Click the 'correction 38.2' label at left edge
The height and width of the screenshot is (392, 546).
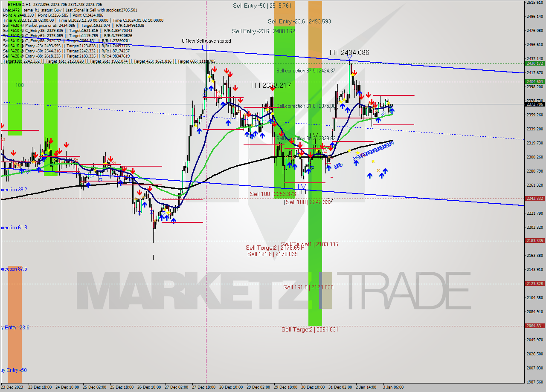tap(14, 190)
